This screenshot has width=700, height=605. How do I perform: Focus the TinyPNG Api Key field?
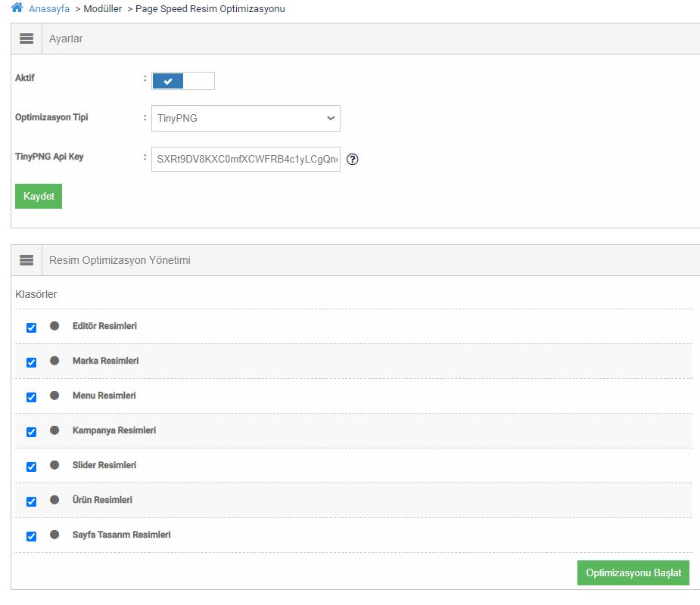[x=246, y=160]
